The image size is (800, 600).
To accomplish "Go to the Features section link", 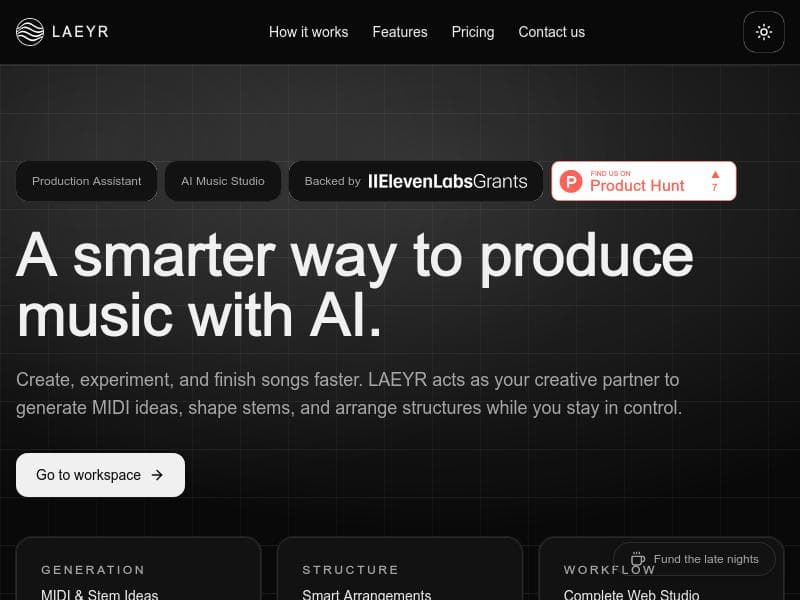I will point(399,32).
